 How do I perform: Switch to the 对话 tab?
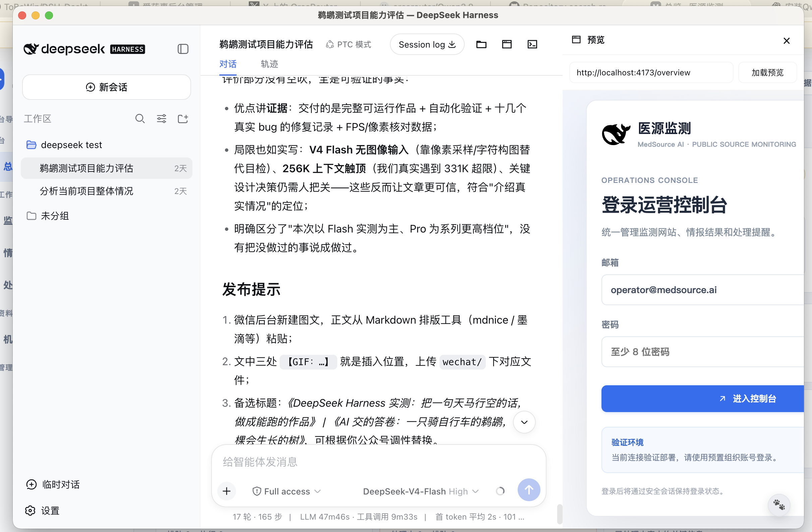pyautogui.click(x=228, y=64)
